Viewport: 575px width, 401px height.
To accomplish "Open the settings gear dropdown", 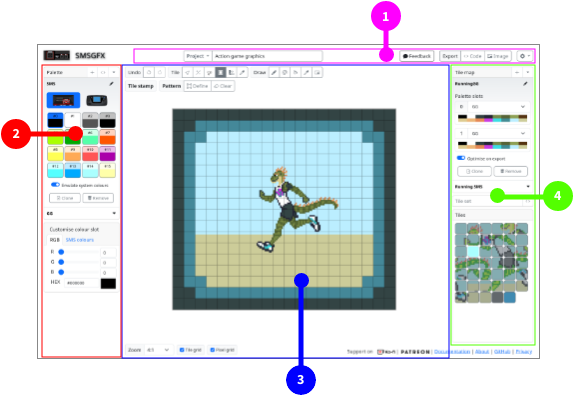I will 525,56.
